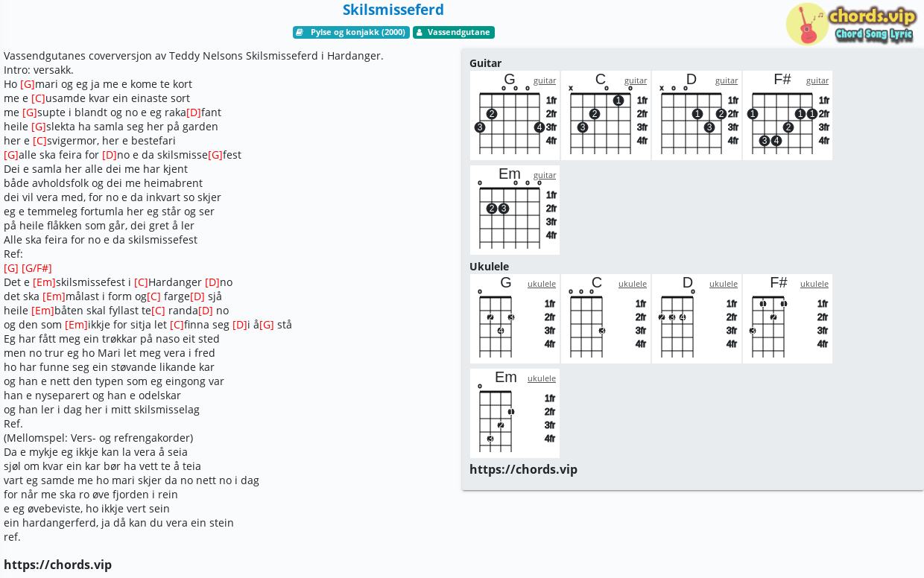Click [C] chord before 'svigermor'
Screen dimensions: 924x578
39,141
